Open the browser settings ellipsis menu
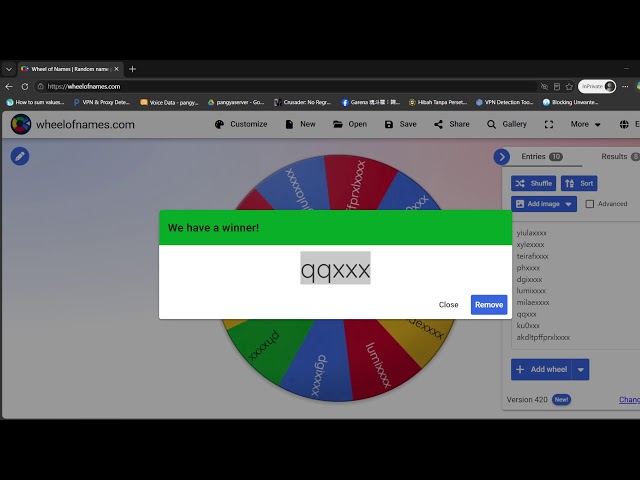640x480 pixels. click(x=625, y=87)
